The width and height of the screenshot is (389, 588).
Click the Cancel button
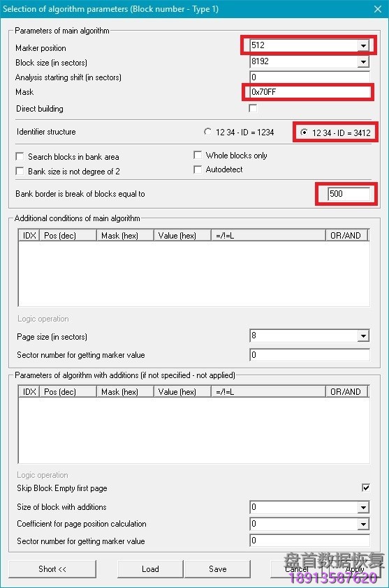pos(296,569)
